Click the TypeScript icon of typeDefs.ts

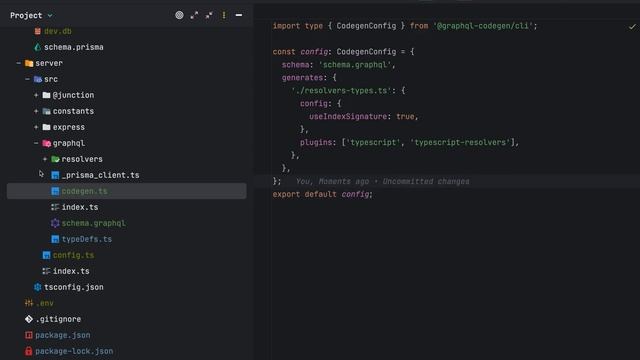[x=55, y=239]
